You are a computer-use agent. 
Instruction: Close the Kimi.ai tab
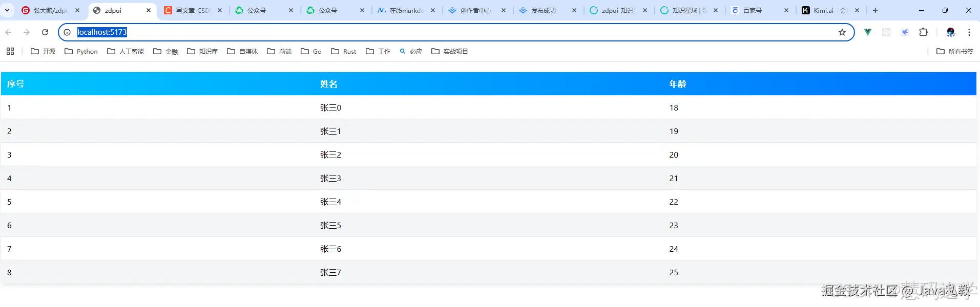(857, 10)
